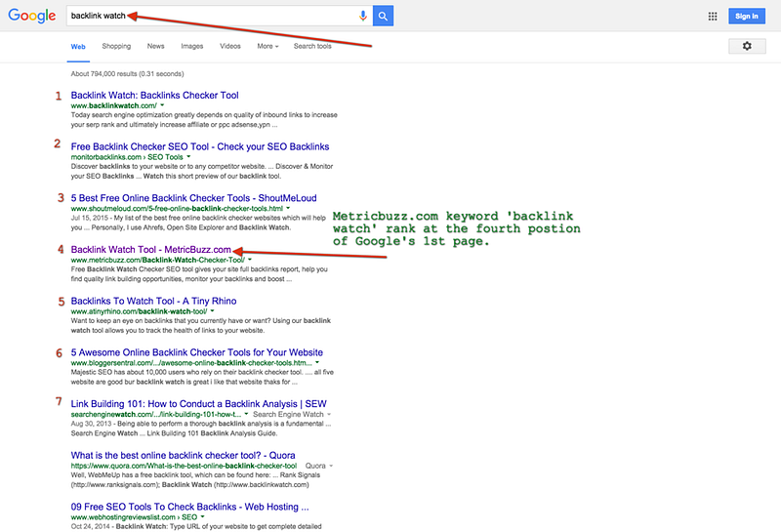Open 'Backlink Watch: Backlinks Checker Tool' result

[154, 95]
